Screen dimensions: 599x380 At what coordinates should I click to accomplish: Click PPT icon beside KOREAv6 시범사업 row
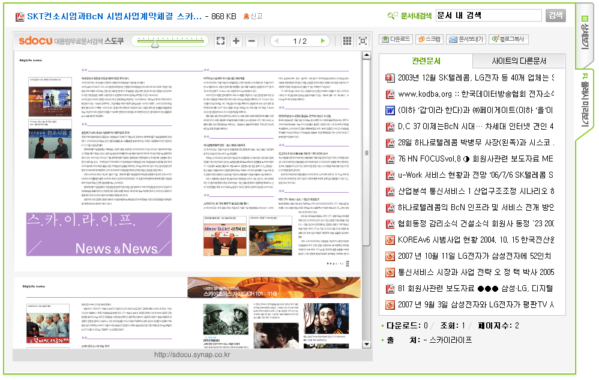(390, 240)
